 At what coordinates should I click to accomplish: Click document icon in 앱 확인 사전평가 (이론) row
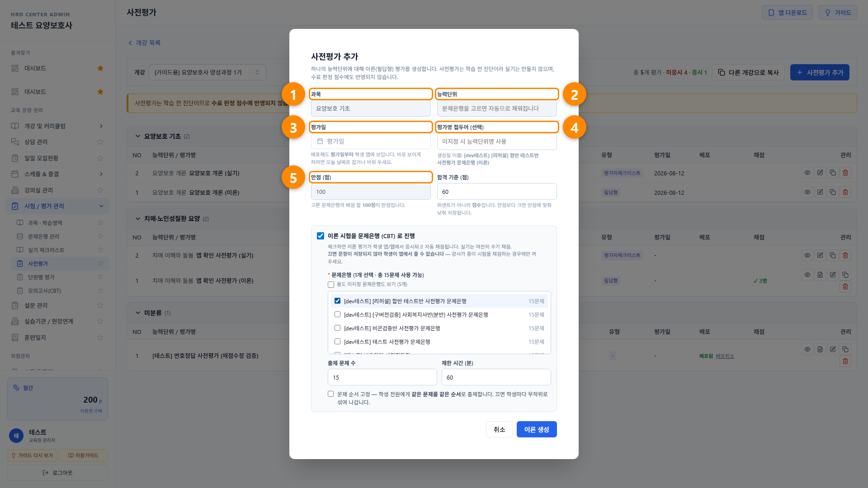(820, 275)
